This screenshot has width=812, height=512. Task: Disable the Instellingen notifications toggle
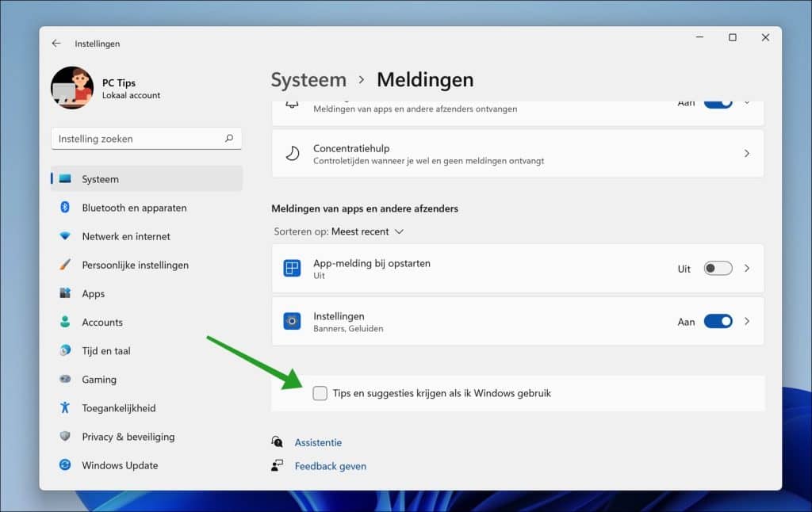tap(718, 321)
